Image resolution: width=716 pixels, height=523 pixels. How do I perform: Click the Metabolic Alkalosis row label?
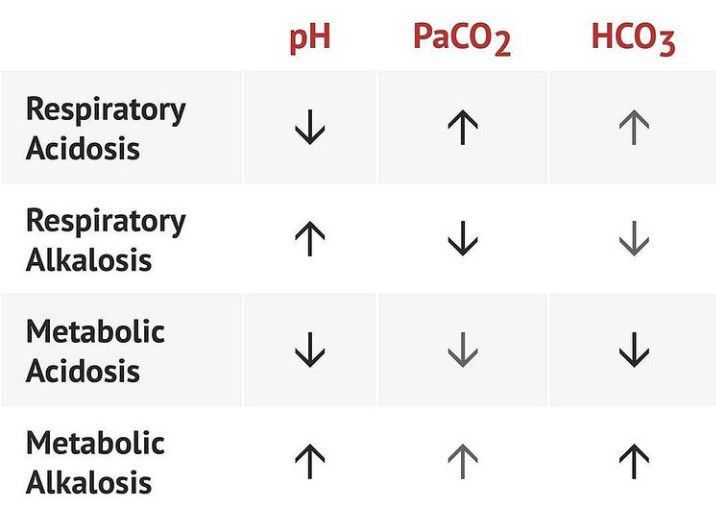click(95, 461)
